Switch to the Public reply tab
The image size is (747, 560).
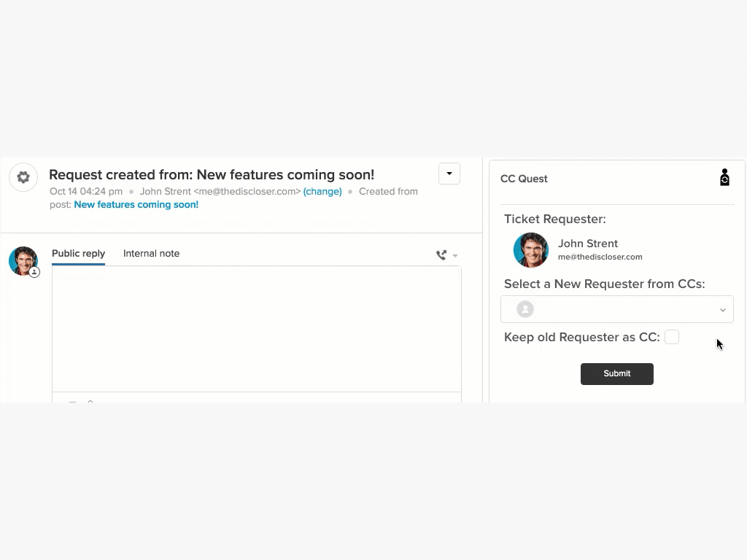click(x=78, y=253)
